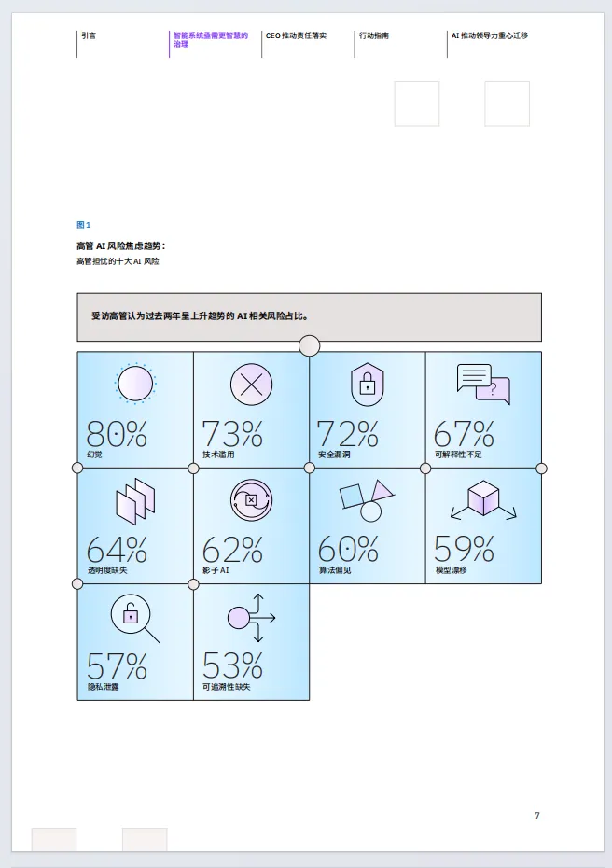Screen dimensions: 612x868
Task: Switch to the CEO 推动责任落实 tab
Action: [x=296, y=35]
